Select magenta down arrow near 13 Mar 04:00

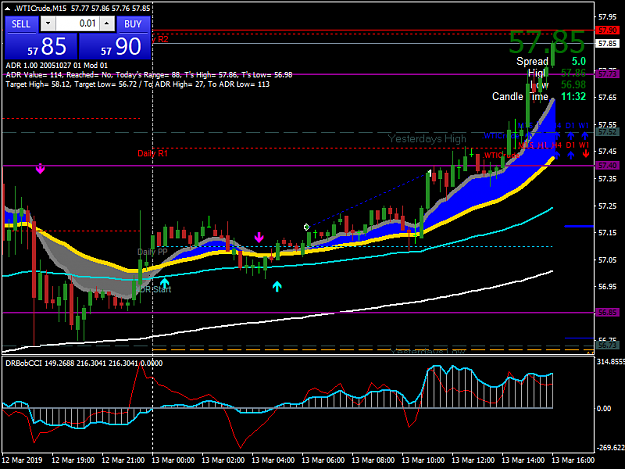(x=259, y=237)
